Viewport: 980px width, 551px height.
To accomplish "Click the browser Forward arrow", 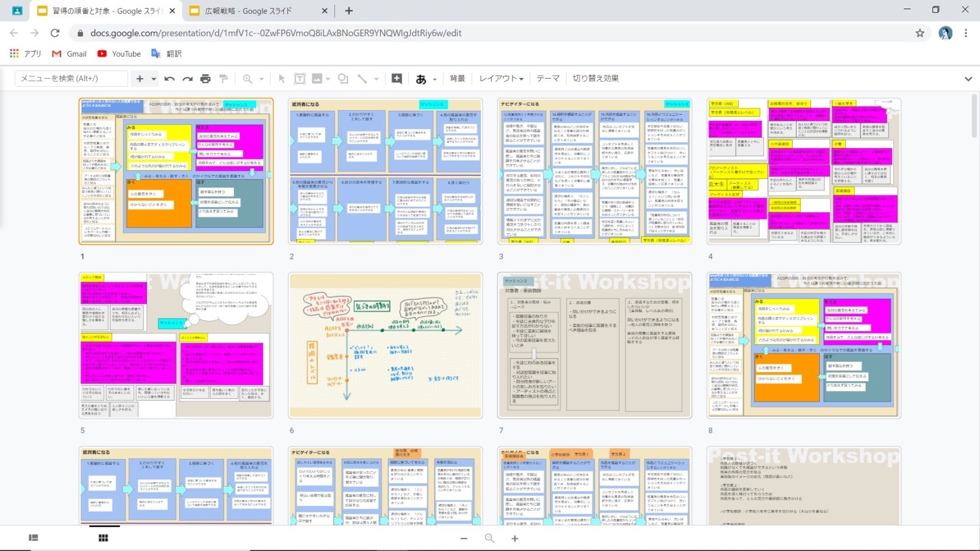I will point(34,33).
